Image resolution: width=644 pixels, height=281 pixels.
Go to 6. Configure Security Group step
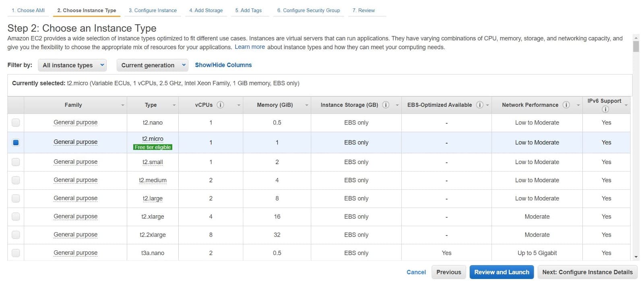(308, 10)
